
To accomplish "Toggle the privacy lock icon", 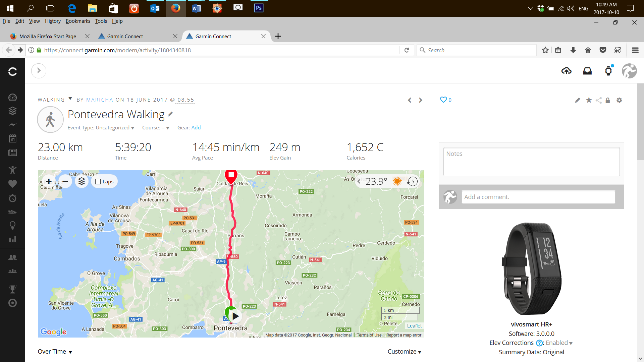I will click(x=607, y=100).
